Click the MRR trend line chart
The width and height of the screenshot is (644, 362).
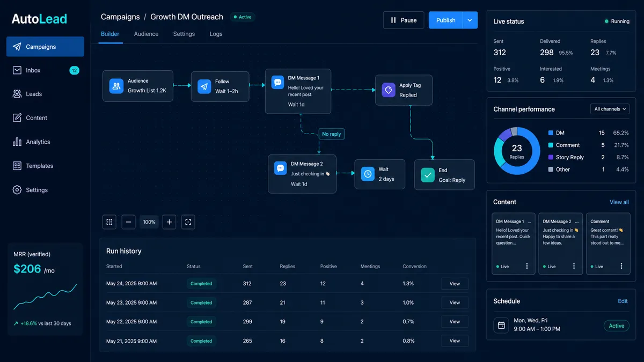tap(45, 297)
